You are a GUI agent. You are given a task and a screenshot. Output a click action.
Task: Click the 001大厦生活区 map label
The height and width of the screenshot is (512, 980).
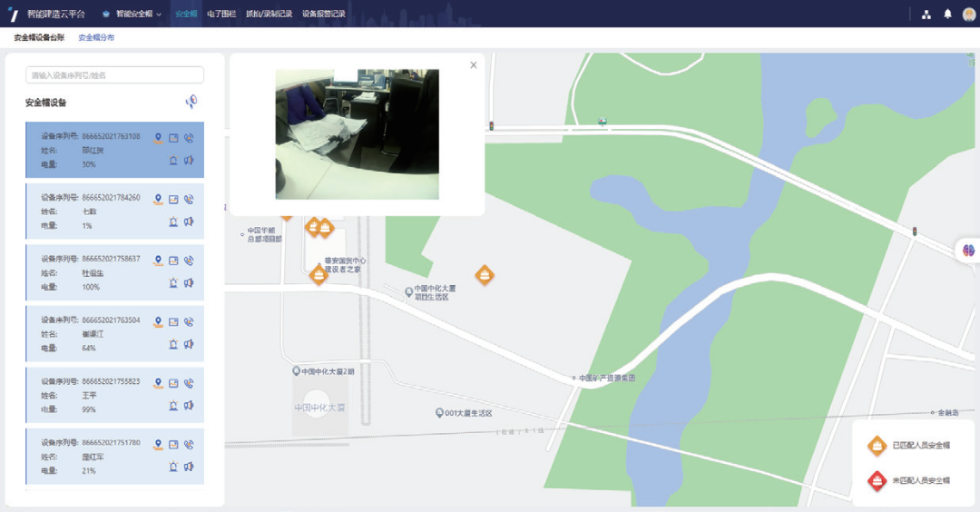pyautogui.click(x=464, y=413)
